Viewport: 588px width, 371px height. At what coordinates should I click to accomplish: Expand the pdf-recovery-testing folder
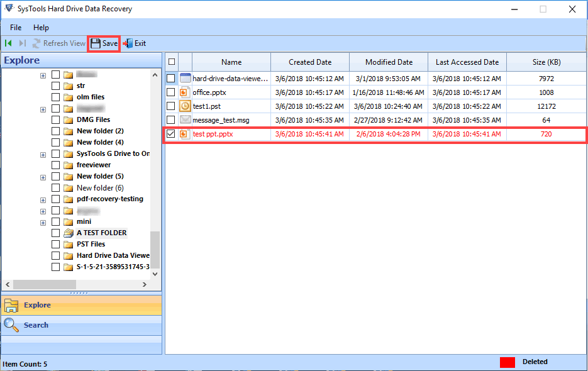pos(43,199)
